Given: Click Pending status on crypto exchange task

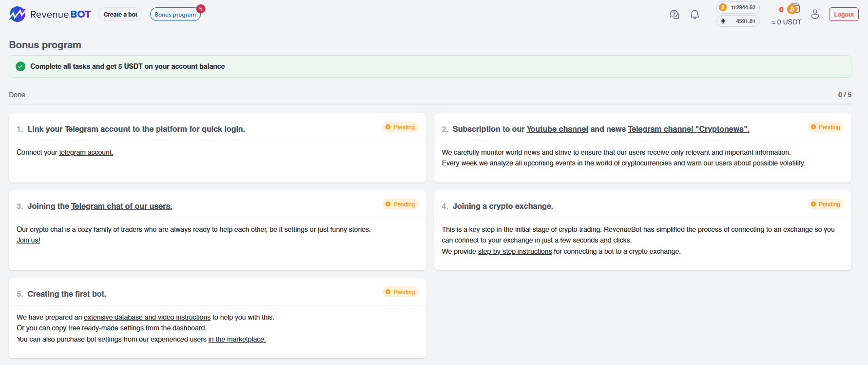Looking at the screenshot, I should coord(826,204).
